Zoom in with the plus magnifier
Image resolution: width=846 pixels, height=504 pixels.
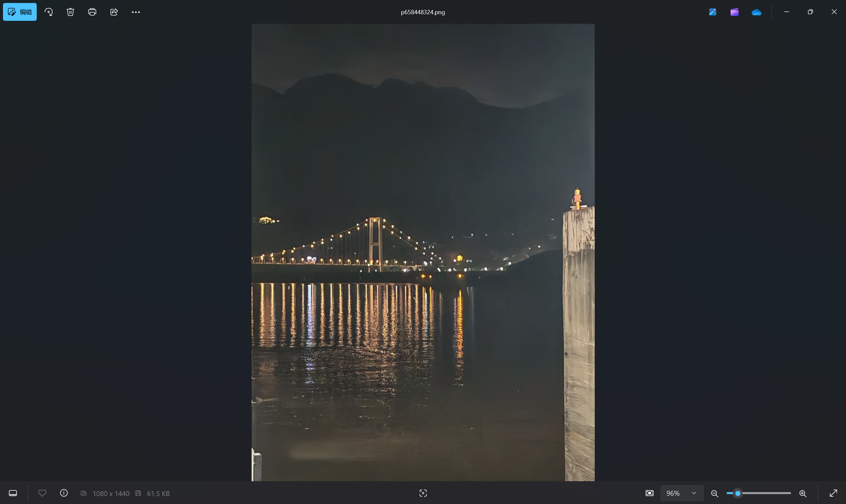(803, 493)
